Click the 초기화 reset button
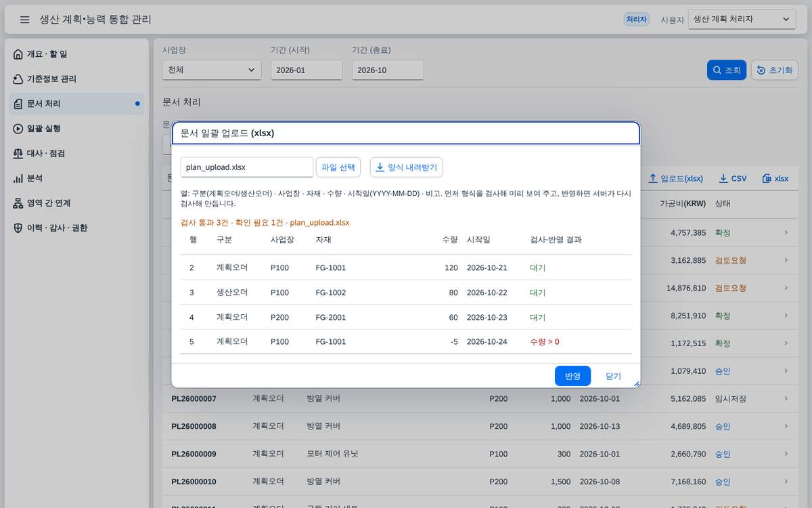The height and width of the screenshot is (508, 812). click(x=774, y=70)
